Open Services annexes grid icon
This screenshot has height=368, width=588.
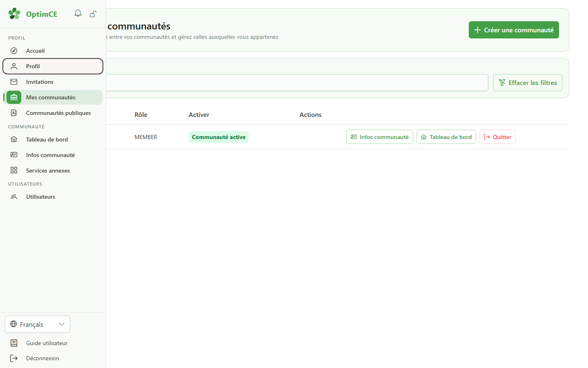click(x=14, y=170)
